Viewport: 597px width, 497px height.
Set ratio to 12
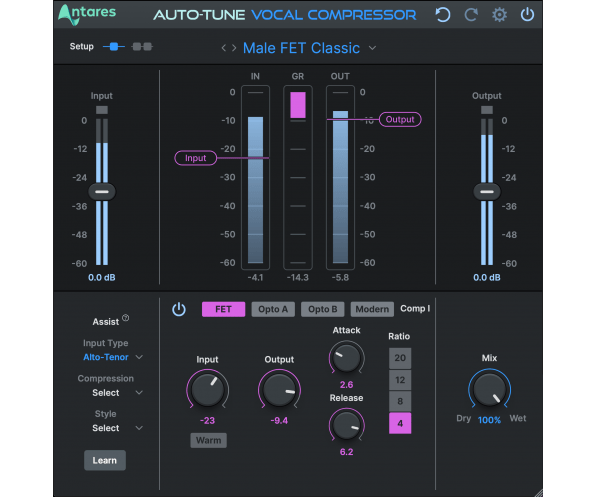400,380
